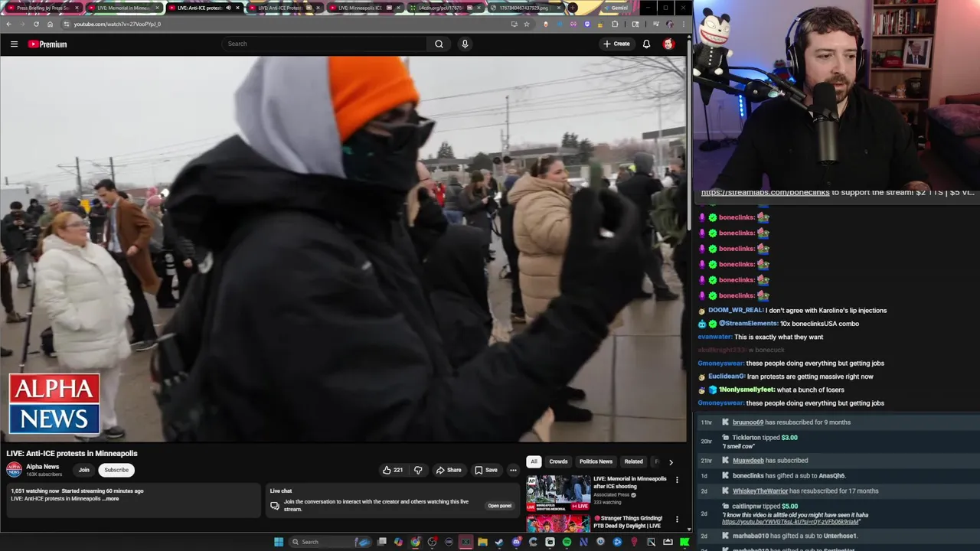Open a new browser tab
Image resolution: width=980 pixels, height=551 pixels.
coord(572,8)
